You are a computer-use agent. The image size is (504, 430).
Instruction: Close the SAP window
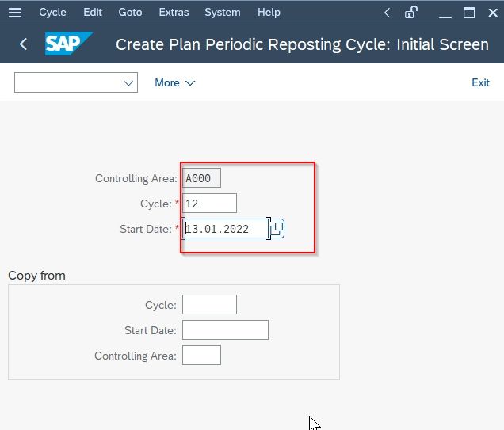tap(493, 13)
